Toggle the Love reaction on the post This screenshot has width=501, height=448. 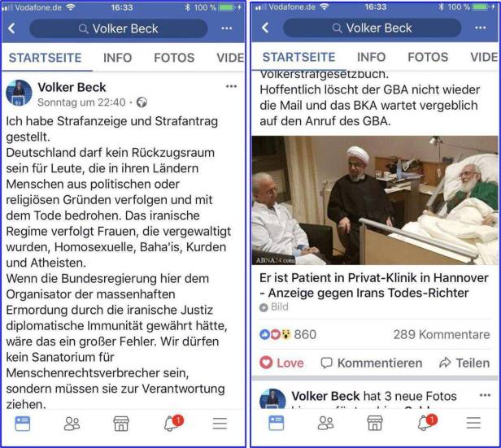click(x=281, y=363)
